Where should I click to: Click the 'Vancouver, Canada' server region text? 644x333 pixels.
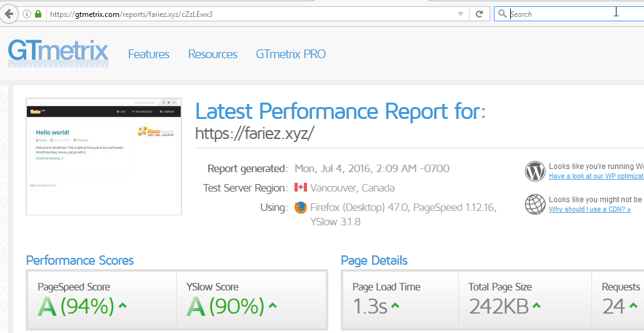coord(353,188)
